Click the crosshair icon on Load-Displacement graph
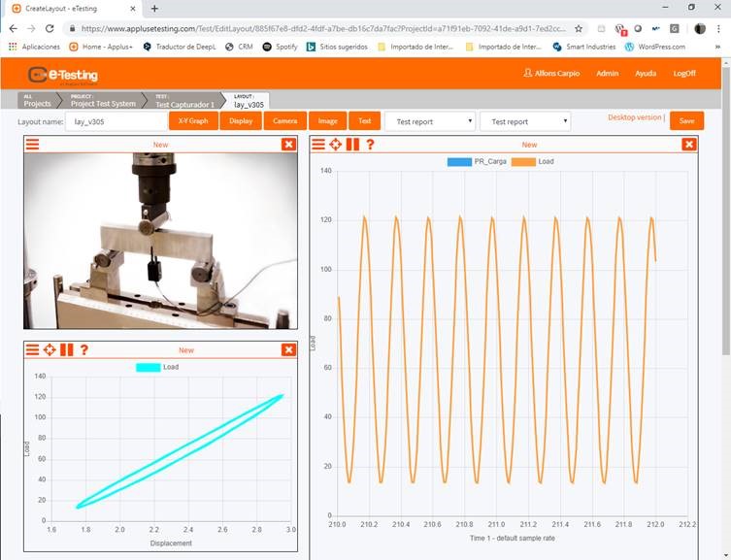 click(50, 350)
